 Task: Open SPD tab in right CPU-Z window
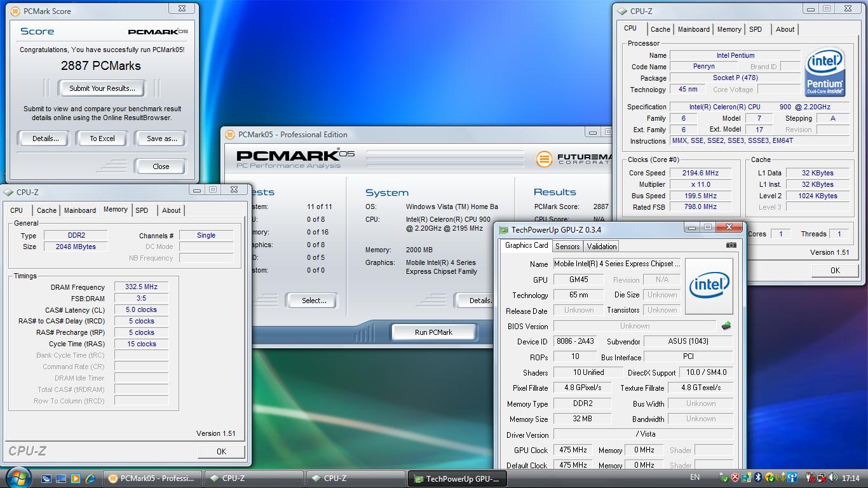coord(756,29)
